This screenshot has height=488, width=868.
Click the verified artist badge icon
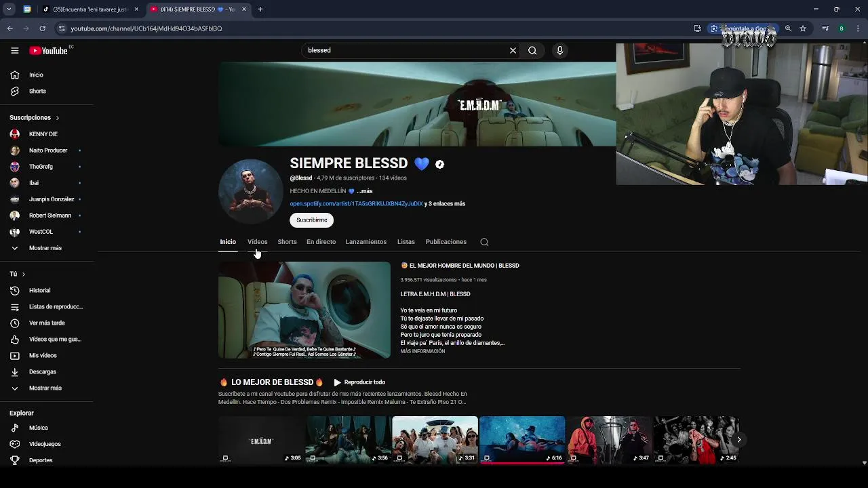(439, 164)
